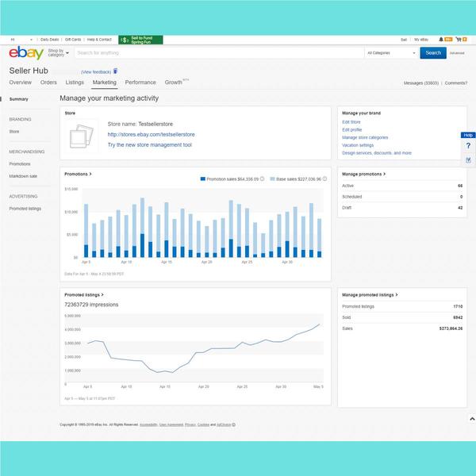Expand the Hi account dropdown

pyautogui.click(x=21, y=40)
